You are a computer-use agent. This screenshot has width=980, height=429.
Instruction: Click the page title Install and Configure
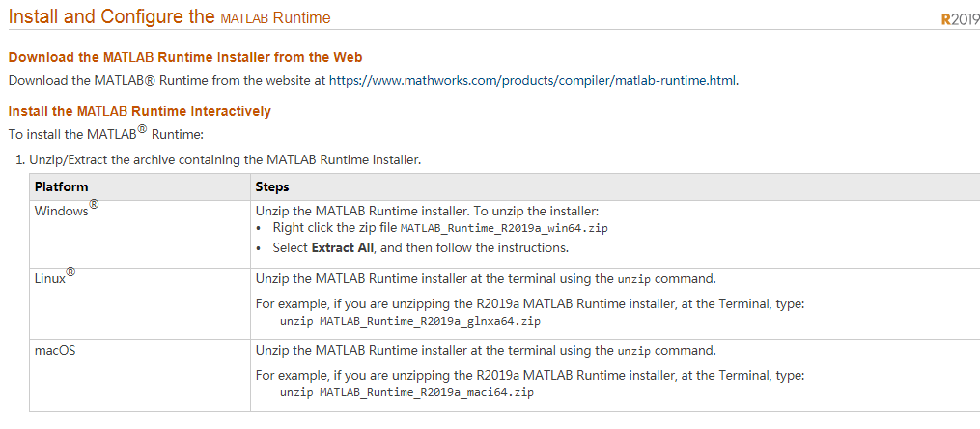pos(169,18)
